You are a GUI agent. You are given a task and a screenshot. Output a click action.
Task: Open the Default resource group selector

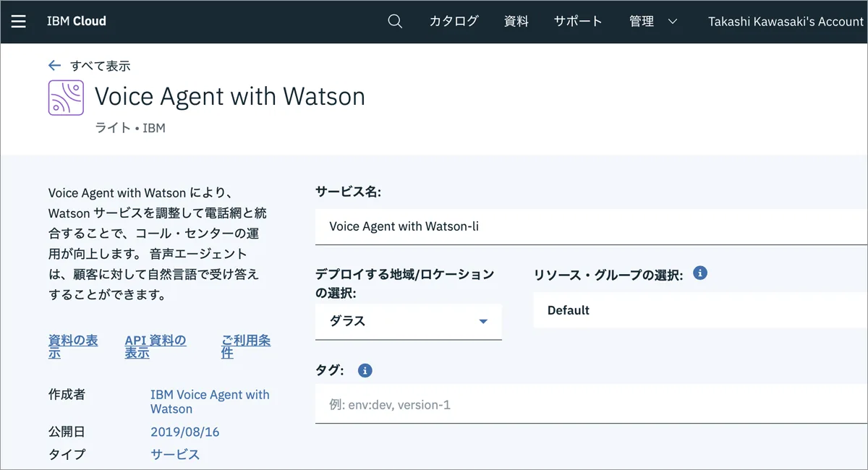(x=700, y=310)
